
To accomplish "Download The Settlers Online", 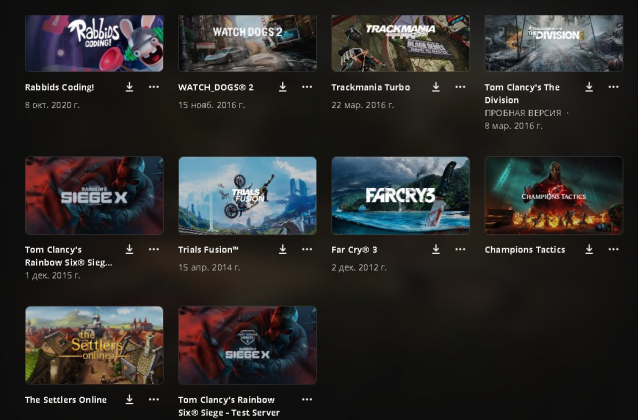I will [x=130, y=400].
